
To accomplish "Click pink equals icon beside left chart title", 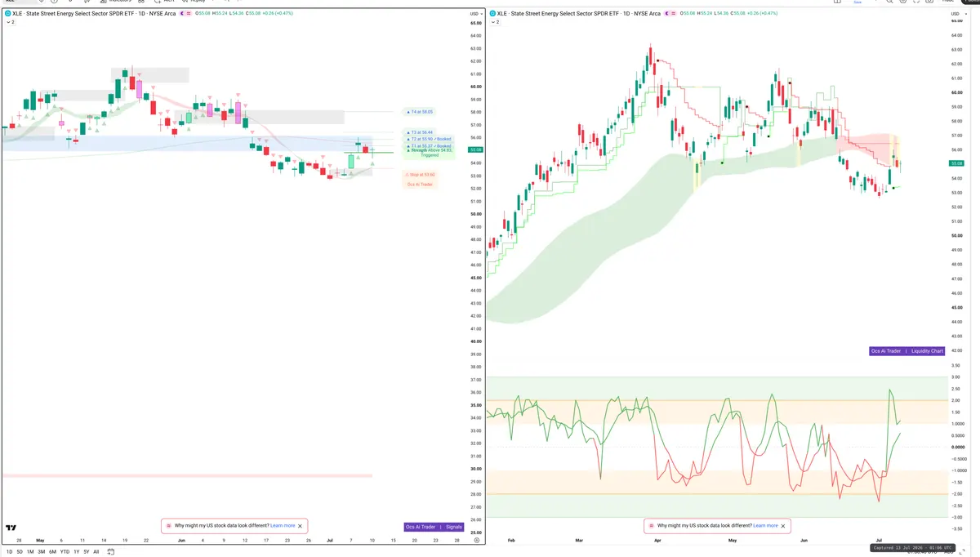I will point(190,13).
